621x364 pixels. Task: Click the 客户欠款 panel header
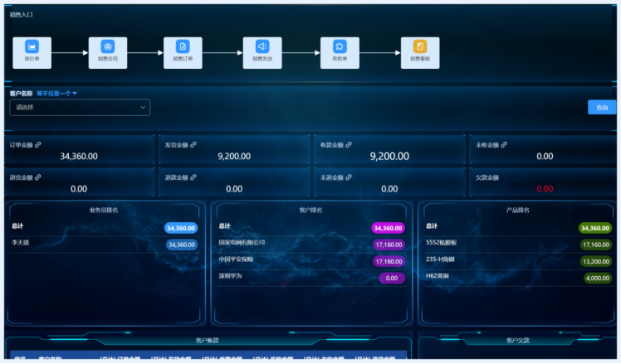tap(518, 340)
